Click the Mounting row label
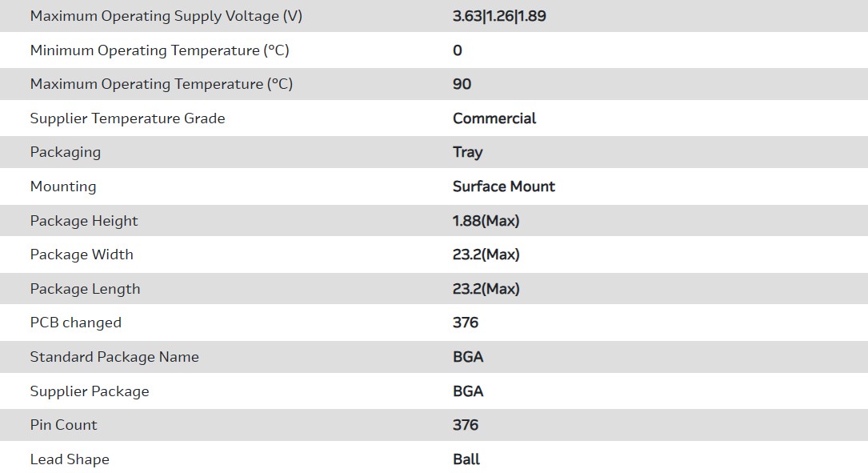This screenshot has width=868, height=473. 63,186
